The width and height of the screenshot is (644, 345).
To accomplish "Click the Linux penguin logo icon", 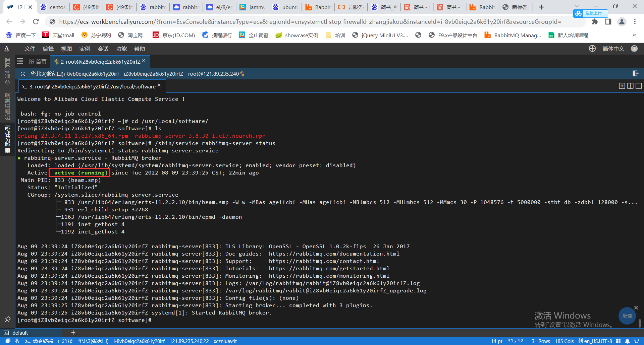I will click(6, 49).
